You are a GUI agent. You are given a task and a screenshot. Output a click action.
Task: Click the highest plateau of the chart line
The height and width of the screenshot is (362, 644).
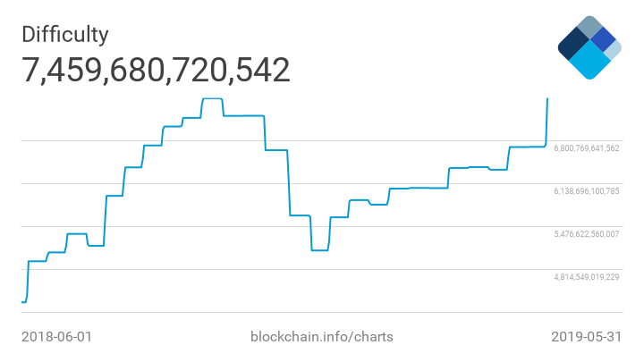[212, 98]
